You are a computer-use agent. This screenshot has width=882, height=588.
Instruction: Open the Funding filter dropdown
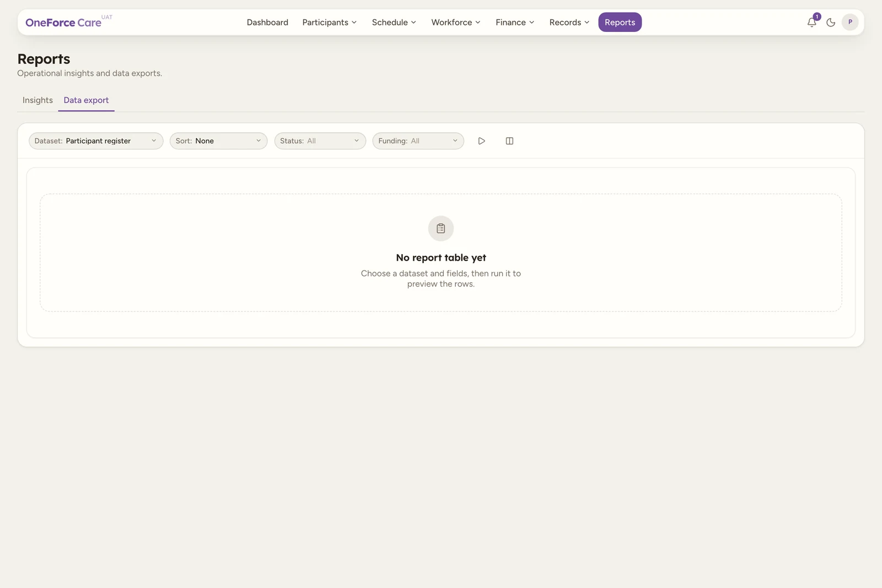point(418,141)
